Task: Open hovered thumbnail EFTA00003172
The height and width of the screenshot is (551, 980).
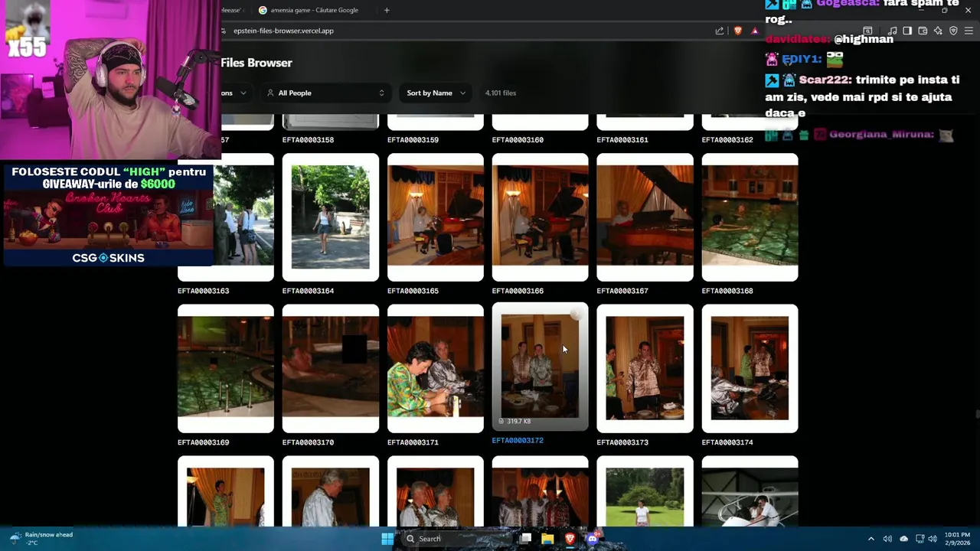Action: click(541, 367)
